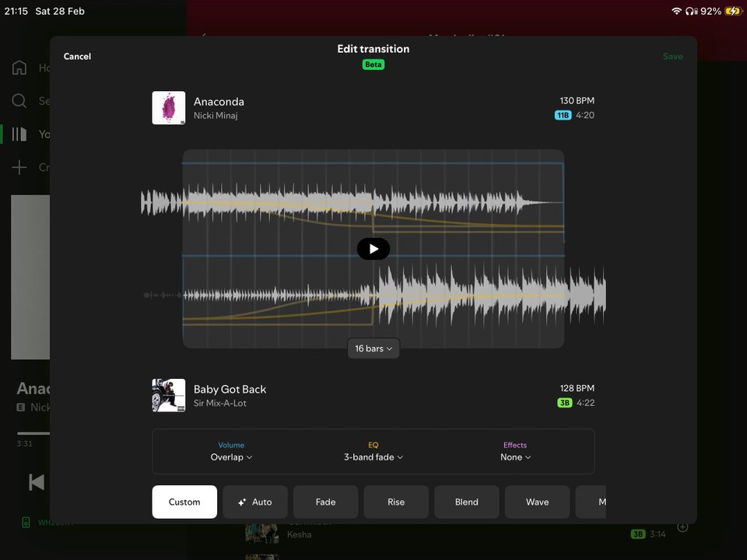Screen dimensions: 747x560
Task: Click the add icon on Kesha track row
Action: [x=682, y=527]
